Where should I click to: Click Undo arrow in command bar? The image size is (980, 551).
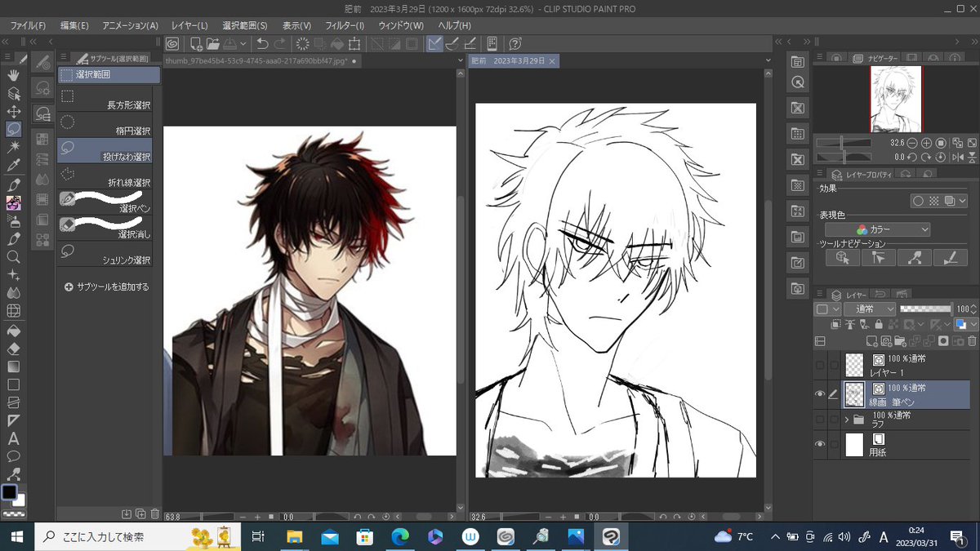coord(262,44)
